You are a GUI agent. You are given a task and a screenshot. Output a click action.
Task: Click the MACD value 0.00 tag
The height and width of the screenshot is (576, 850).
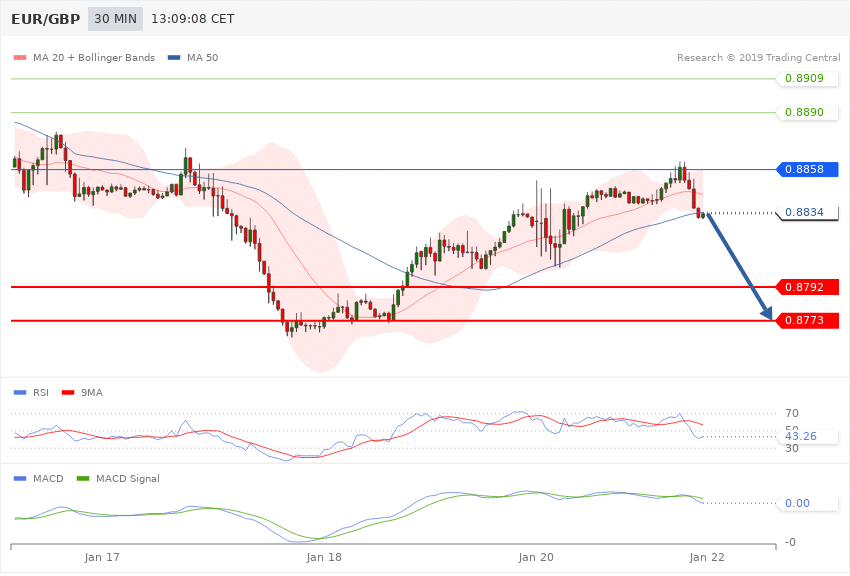[808, 503]
